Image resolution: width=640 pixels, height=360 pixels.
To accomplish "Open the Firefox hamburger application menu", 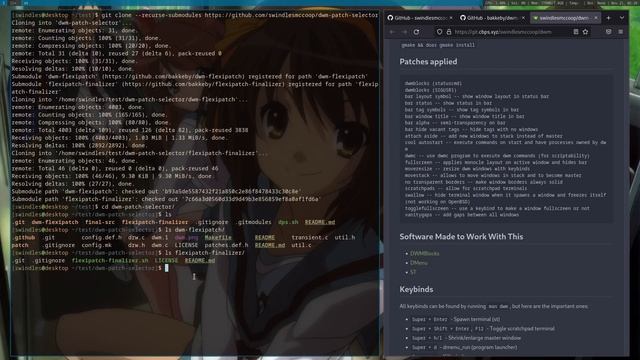I will pyautogui.click(x=620, y=32).
